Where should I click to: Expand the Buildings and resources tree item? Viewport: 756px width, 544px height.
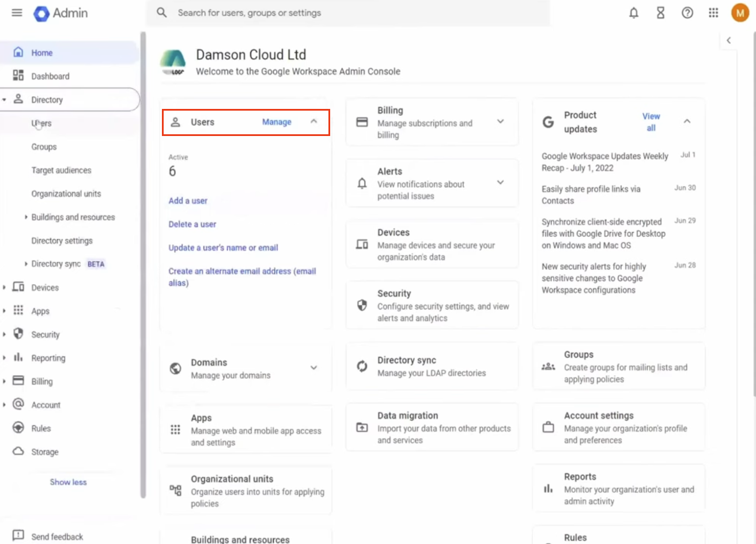25,217
